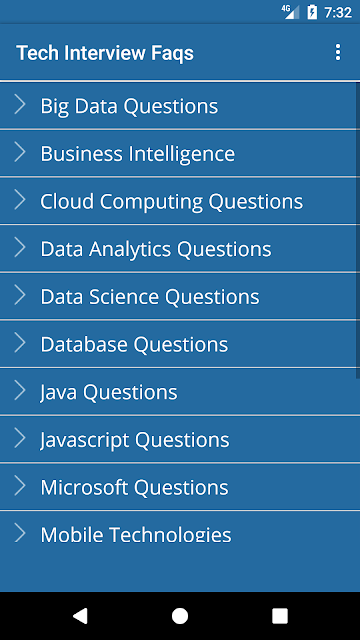The height and width of the screenshot is (640, 360).
Task: Expand the Data Science Questions arrow
Action: 20,296
